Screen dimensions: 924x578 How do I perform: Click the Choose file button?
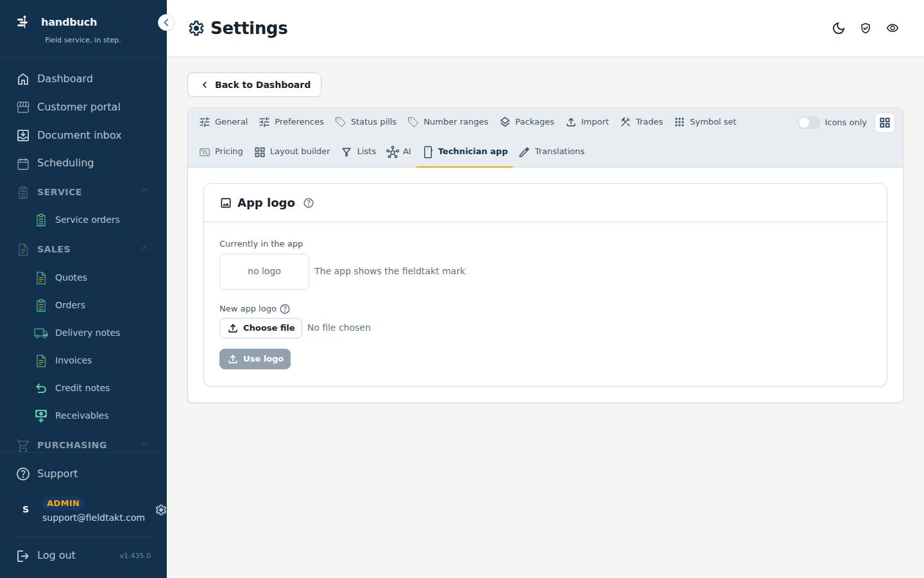coord(261,328)
